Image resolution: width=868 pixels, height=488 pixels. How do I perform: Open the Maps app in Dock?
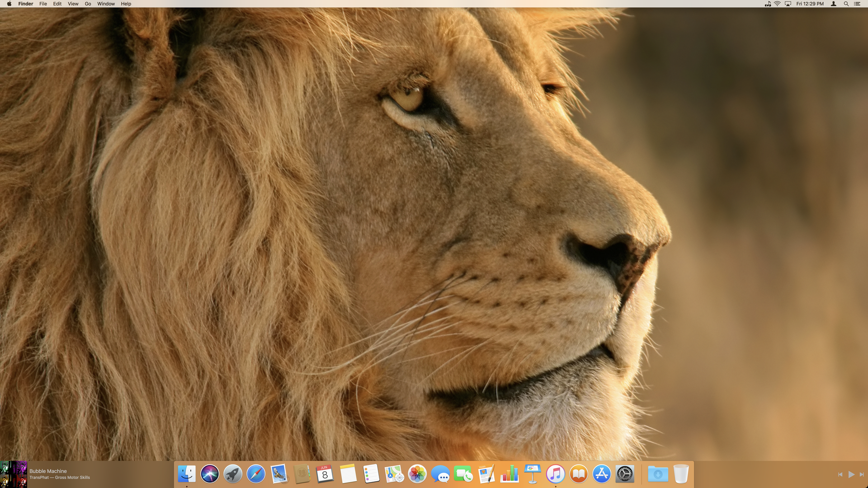(x=394, y=474)
